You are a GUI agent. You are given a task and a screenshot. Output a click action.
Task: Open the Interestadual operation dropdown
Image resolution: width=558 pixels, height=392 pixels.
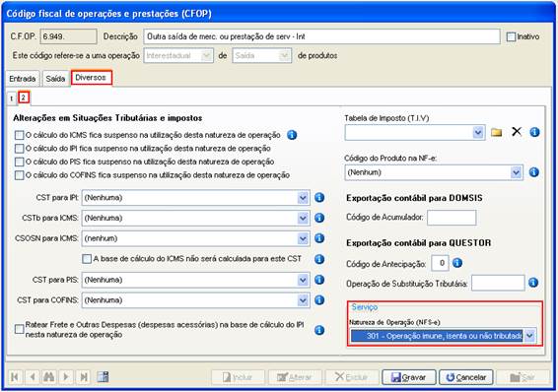(206, 56)
